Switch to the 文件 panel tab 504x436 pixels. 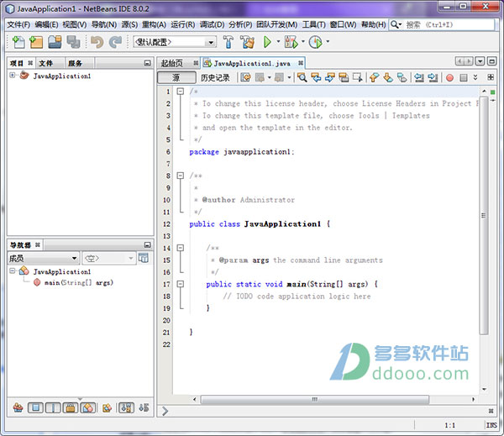click(46, 63)
